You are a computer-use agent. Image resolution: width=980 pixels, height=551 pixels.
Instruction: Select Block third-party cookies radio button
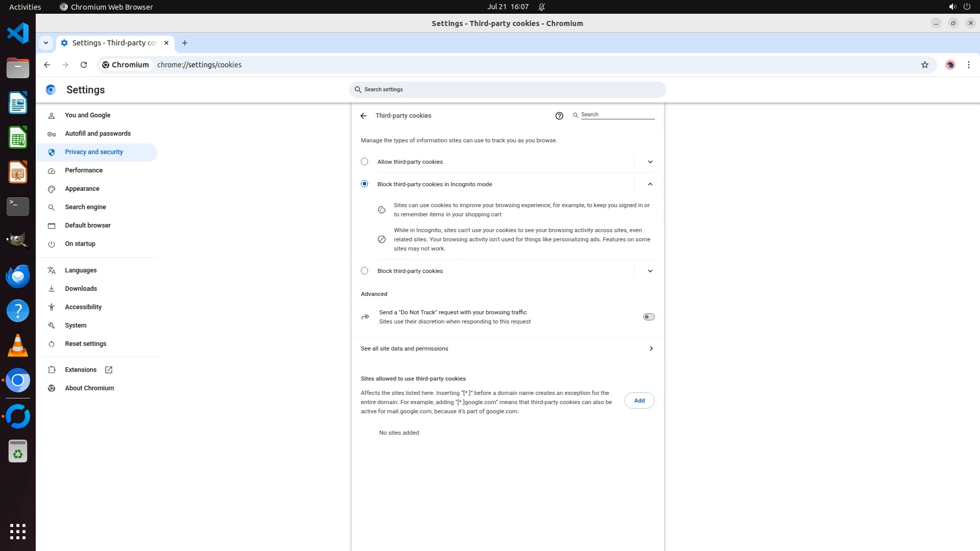pos(364,271)
